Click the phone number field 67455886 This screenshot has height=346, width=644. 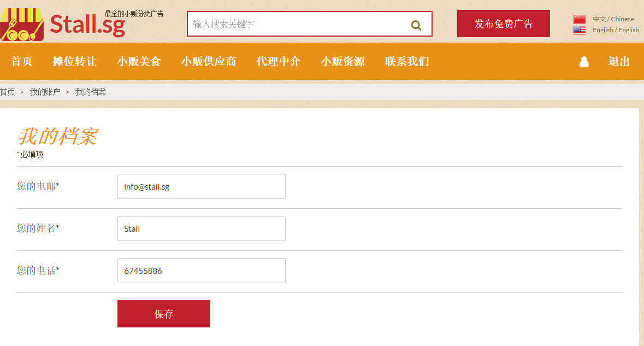pyautogui.click(x=201, y=271)
